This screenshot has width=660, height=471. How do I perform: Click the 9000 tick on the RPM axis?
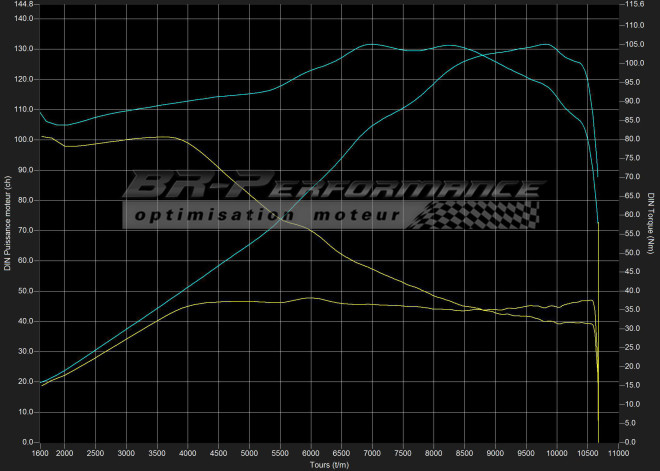(494, 453)
